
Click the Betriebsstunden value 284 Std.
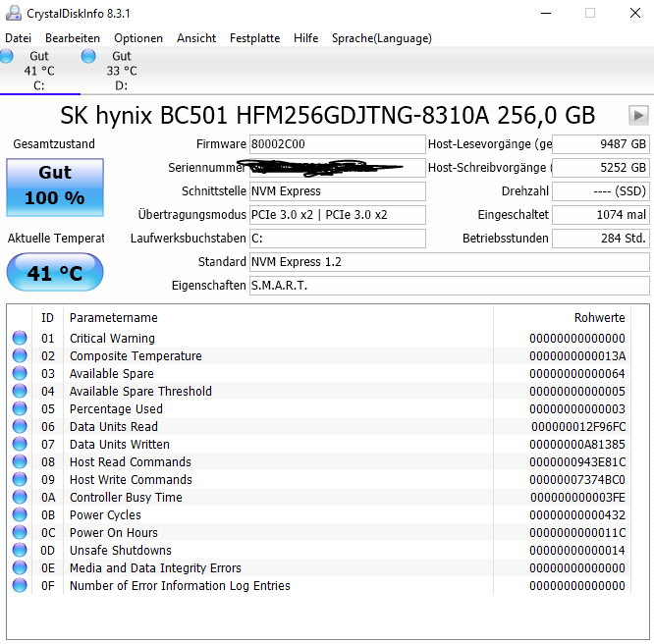(601, 239)
